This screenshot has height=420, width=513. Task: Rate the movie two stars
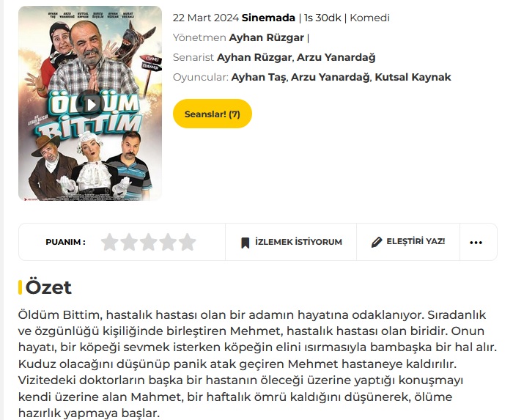[x=129, y=242]
